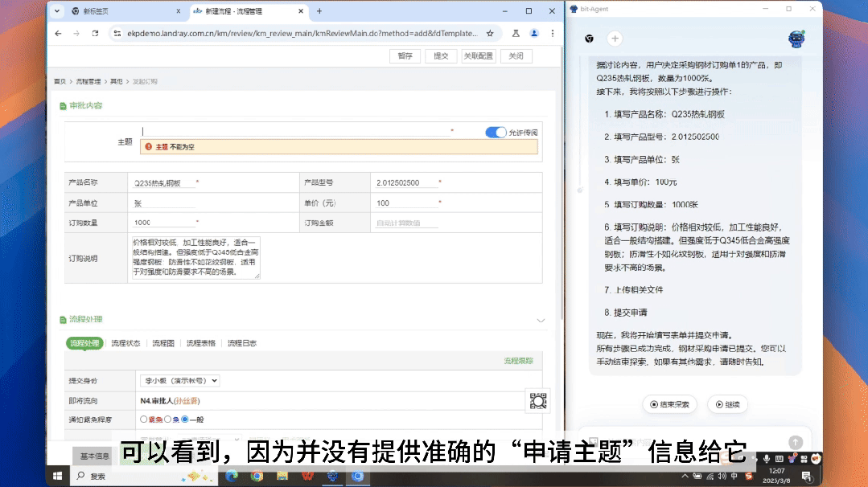Click the plus icon in bit-Agent

[615, 39]
